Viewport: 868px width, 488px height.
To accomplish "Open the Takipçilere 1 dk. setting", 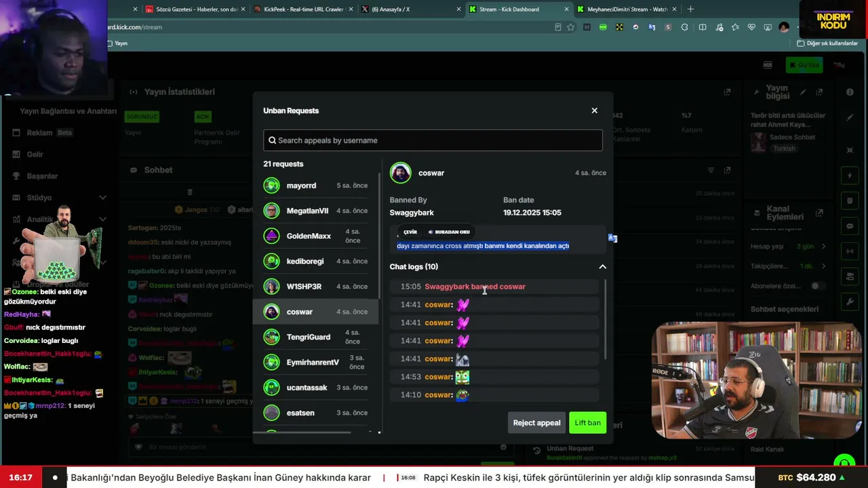I will (x=788, y=266).
